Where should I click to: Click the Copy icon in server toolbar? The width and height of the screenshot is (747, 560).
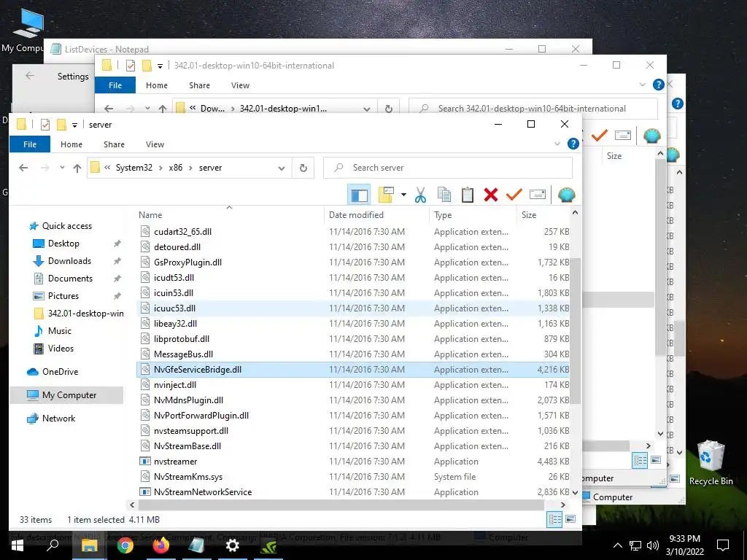point(444,195)
